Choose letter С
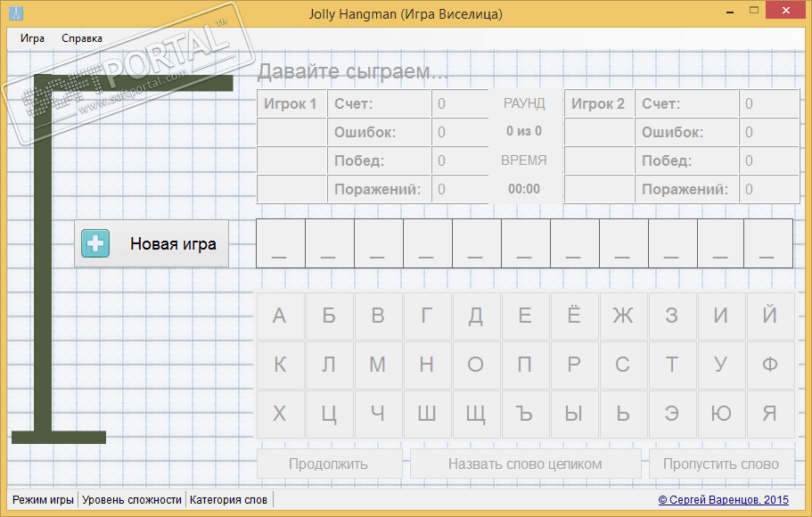The height and width of the screenshot is (517, 812). click(x=622, y=365)
